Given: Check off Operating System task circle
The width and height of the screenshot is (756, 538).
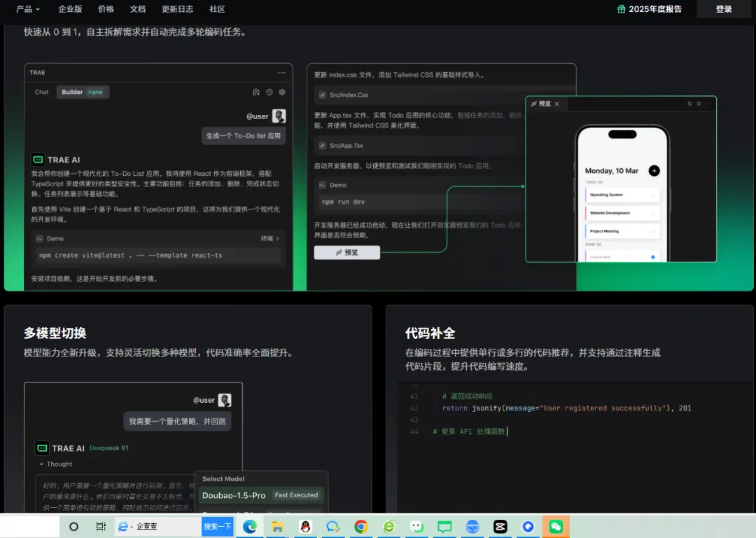Looking at the screenshot, I should (x=653, y=195).
